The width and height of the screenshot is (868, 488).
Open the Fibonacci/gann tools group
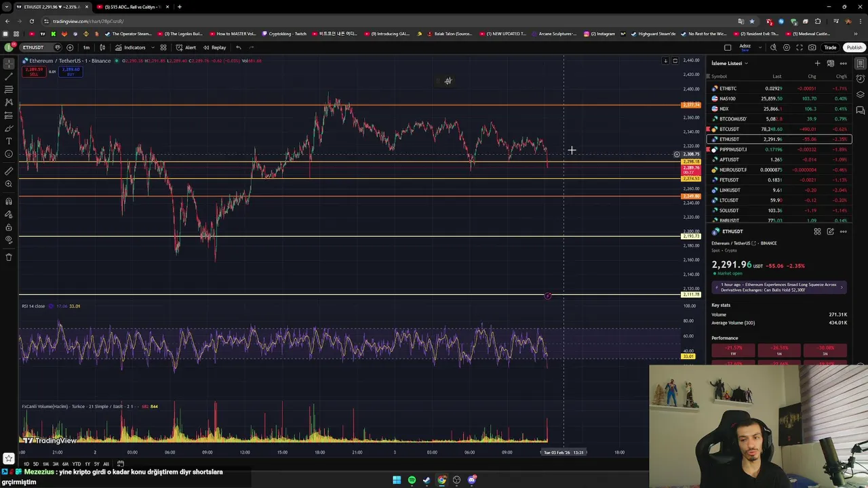(9, 89)
